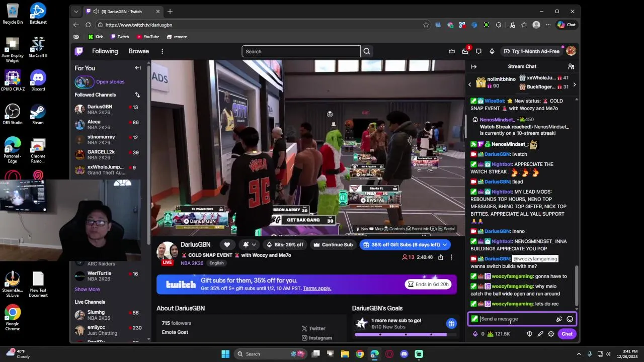Click the Continue Sub button
This screenshot has width=644, height=362.
coord(333,245)
